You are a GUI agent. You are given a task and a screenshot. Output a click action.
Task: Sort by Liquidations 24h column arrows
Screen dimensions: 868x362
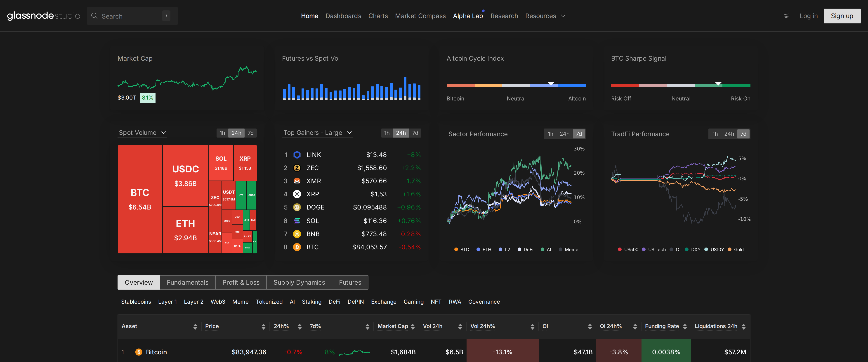(744, 326)
